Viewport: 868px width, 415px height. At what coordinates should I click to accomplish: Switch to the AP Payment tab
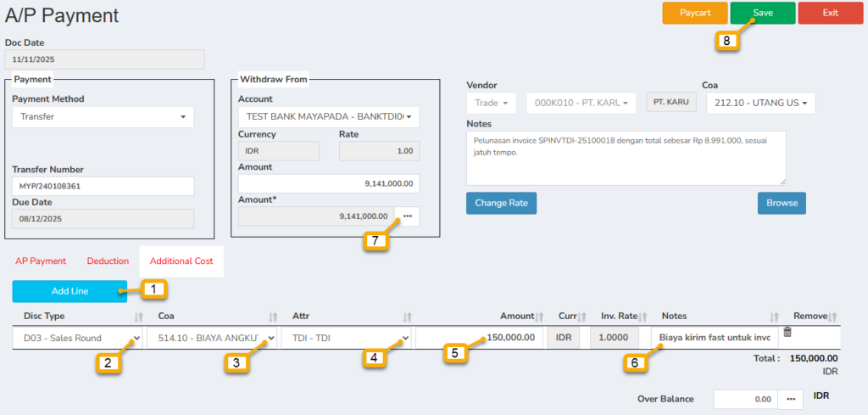click(x=41, y=261)
